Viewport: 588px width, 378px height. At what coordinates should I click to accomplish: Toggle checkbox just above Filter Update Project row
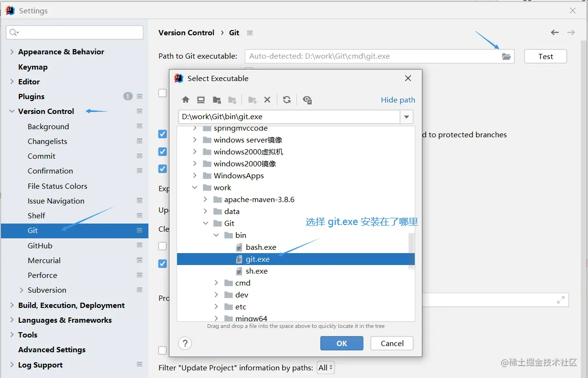163,350
